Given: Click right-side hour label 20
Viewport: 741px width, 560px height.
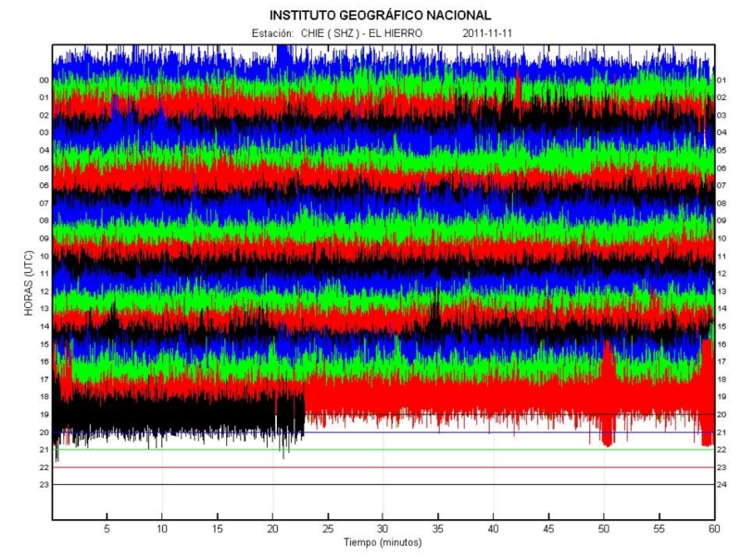Looking at the screenshot, I should (x=722, y=415).
